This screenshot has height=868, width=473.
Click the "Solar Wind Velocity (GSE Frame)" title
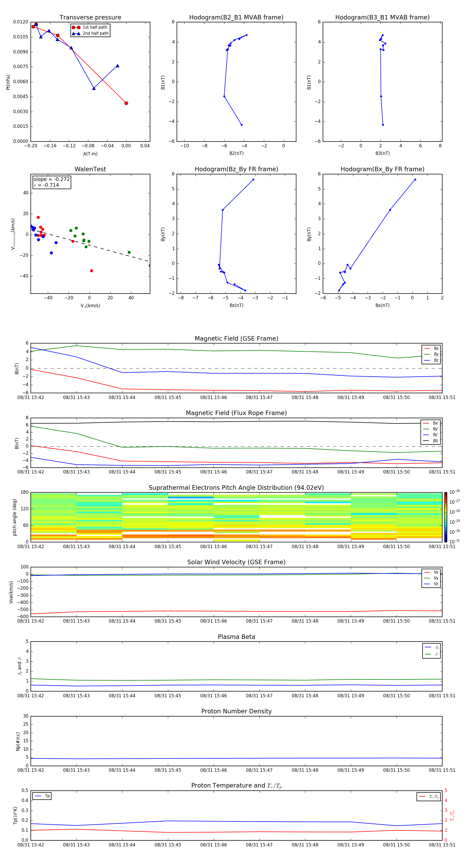click(x=236, y=562)
